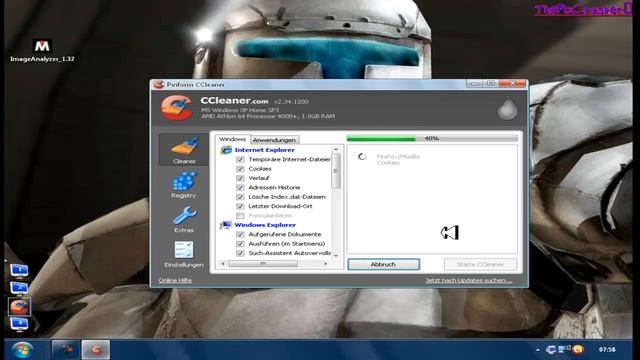Toggle Adressen Historie checkbox
The height and width of the screenshot is (360, 640).
coord(240,187)
